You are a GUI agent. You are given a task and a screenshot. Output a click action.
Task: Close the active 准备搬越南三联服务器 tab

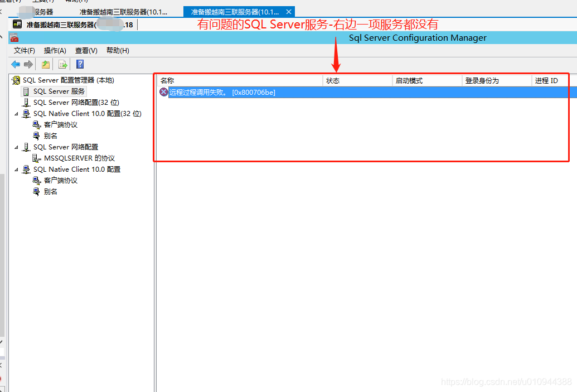pyautogui.click(x=289, y=12)
